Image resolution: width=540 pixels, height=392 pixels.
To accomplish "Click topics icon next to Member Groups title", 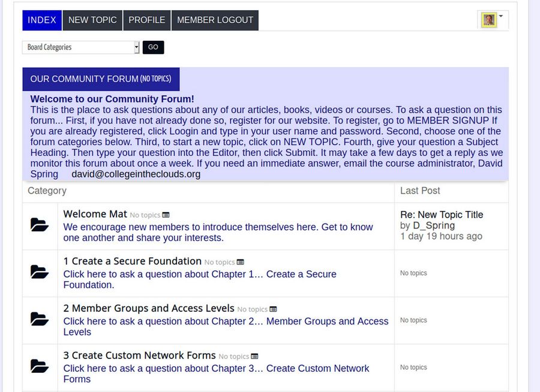I will (273, 309).
